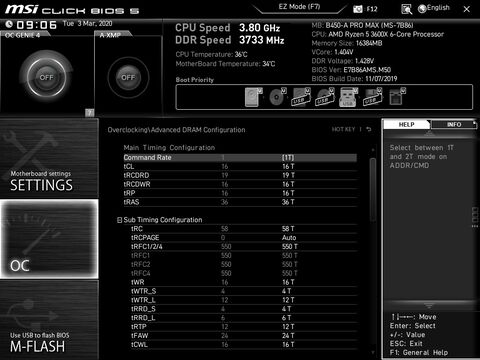Edit the tRP 16 T value

(288, 193)
